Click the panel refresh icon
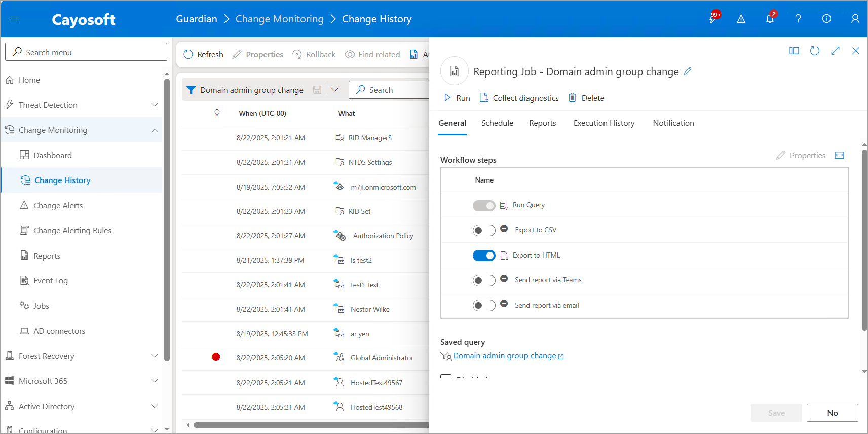 point(815,51)
